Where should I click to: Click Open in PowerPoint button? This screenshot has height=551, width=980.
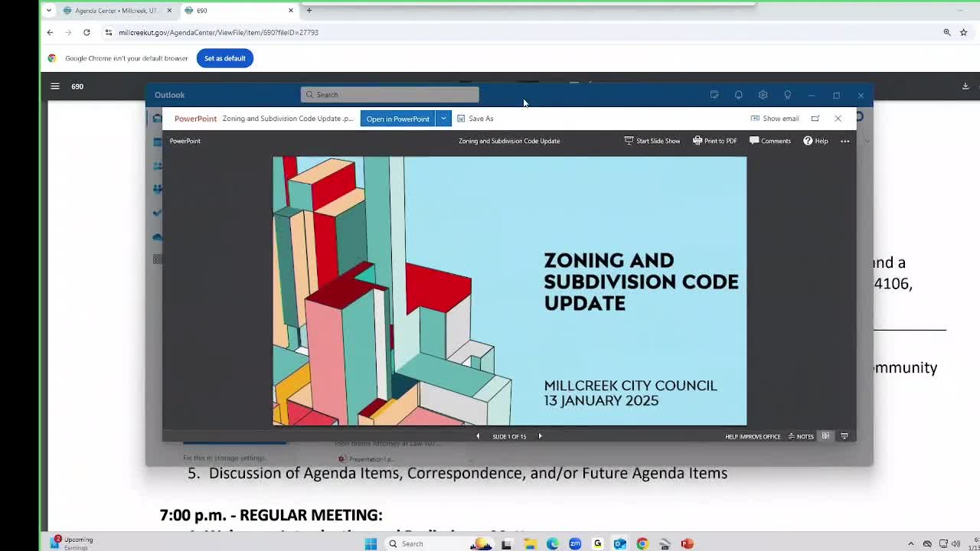point(397,119)
